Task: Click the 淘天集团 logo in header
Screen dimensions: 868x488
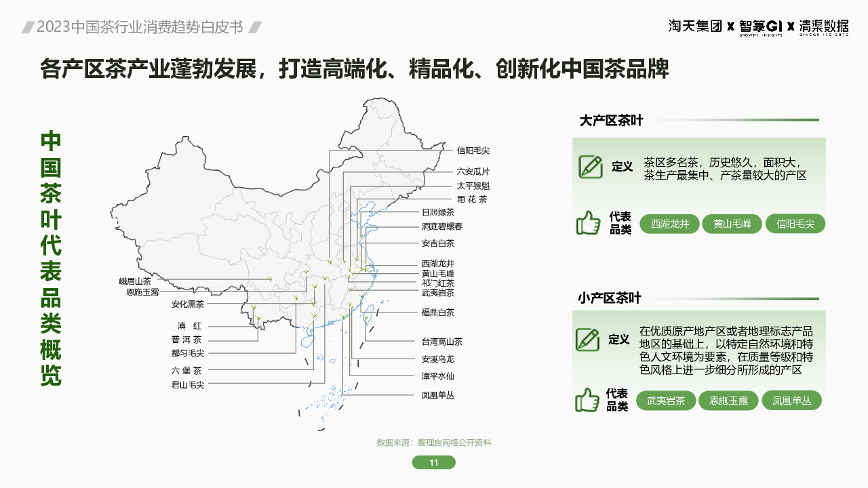Action: (695, 26)
